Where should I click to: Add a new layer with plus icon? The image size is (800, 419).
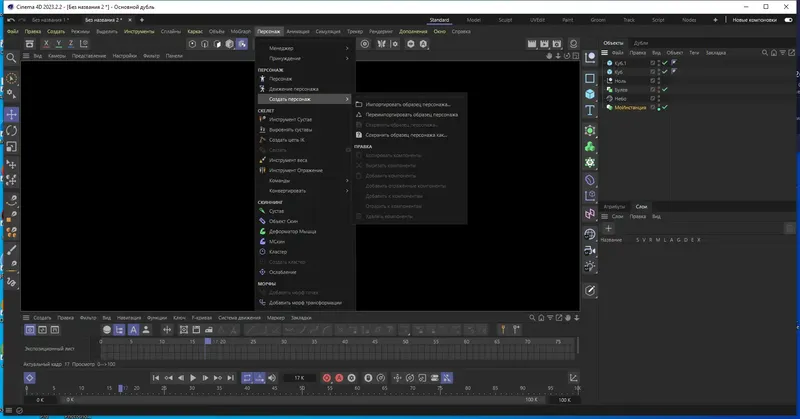pyautogui.click(x=608, y=228)
